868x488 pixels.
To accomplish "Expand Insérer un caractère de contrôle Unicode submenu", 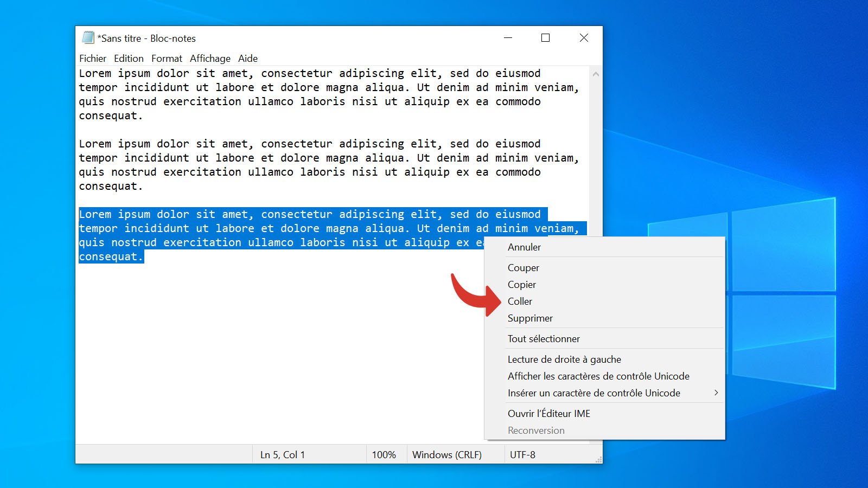I will pyautogui.click(x=604, y=393).
